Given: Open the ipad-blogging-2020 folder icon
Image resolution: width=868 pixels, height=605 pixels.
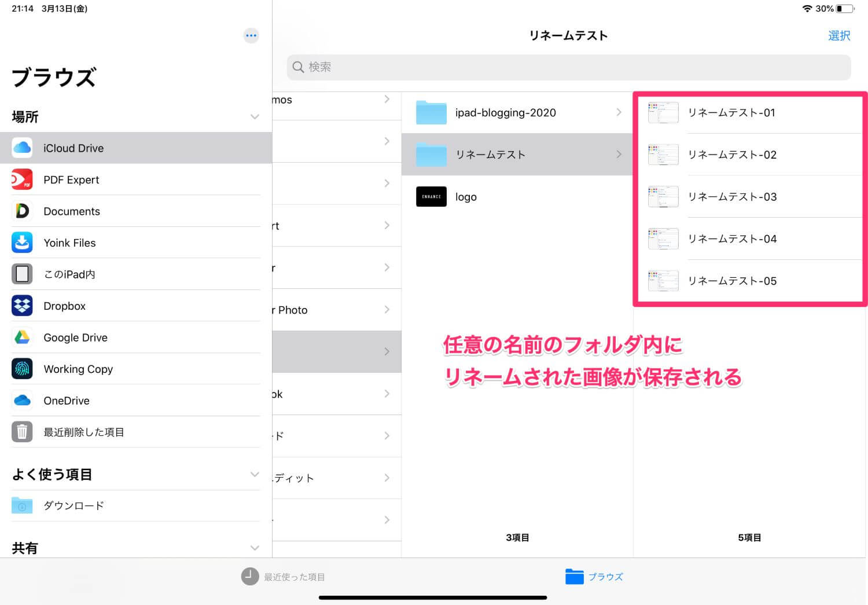Looking at the screenshot, I should click(431, 112).
